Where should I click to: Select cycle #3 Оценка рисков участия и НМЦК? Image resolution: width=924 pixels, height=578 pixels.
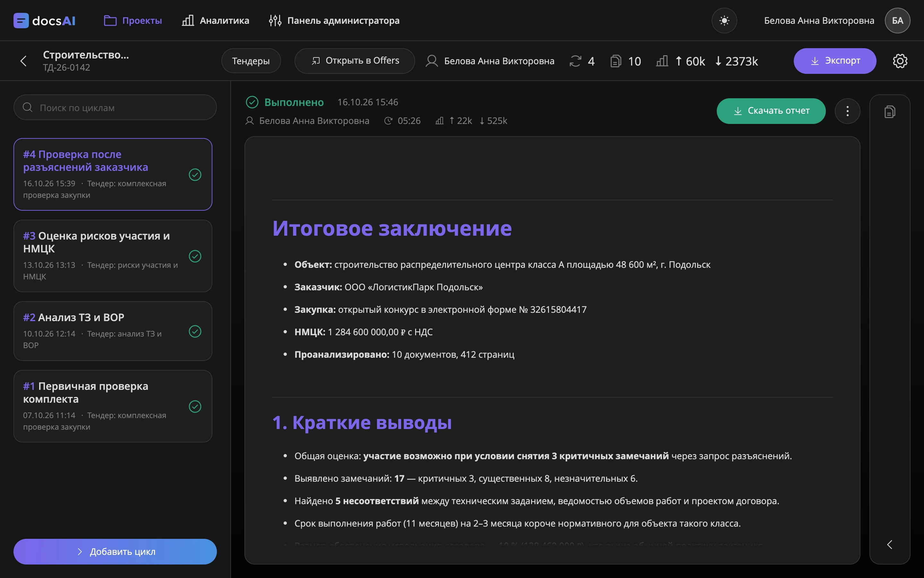[113, 256]
